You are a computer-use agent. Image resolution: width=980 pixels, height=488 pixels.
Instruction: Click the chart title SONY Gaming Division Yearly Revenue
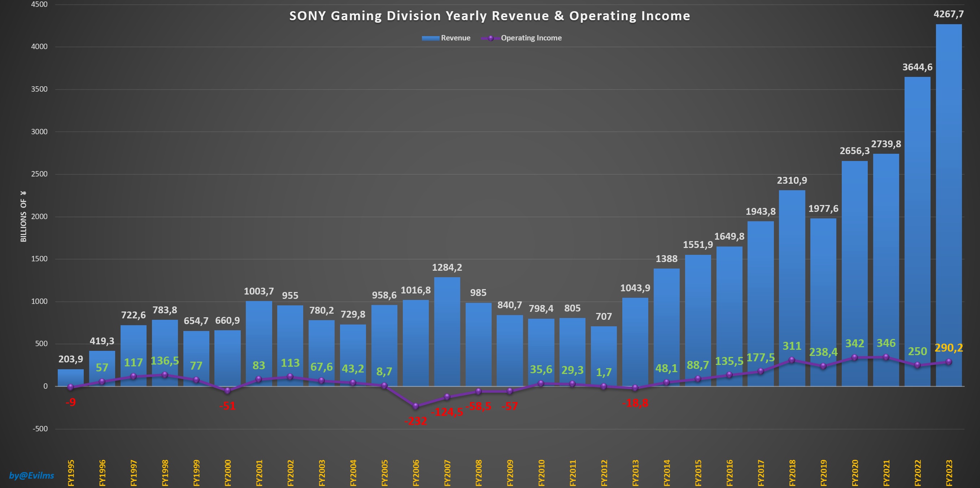point(489,16)
